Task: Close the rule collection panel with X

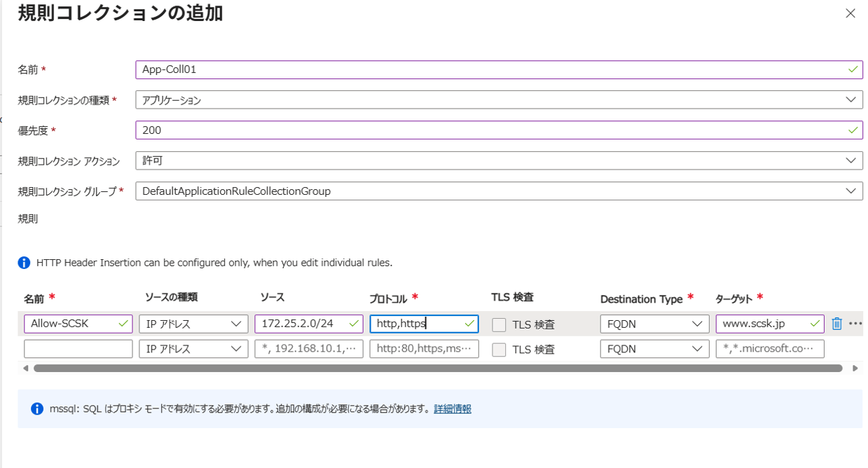Action: (850, 13)
